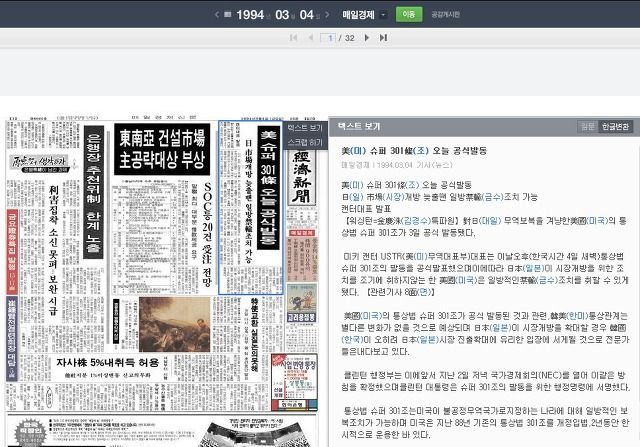This screenshot has height=447, width=640.
Task: Jump to the first page icon
Action: pyautogui.click(x=293, y=38)
